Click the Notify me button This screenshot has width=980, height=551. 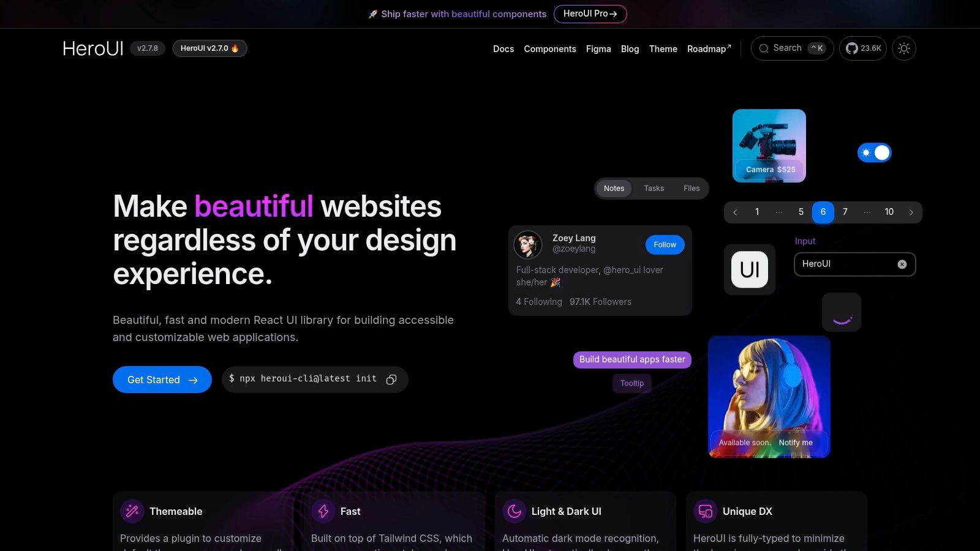pyautogui.click(x=796, y=443)
